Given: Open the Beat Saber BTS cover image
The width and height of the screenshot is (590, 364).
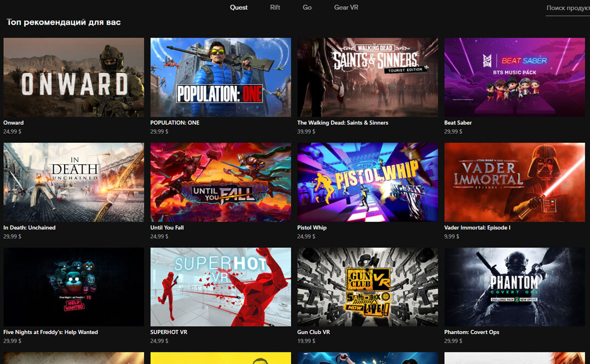Looking at the screenshot, I should (514, 77).
